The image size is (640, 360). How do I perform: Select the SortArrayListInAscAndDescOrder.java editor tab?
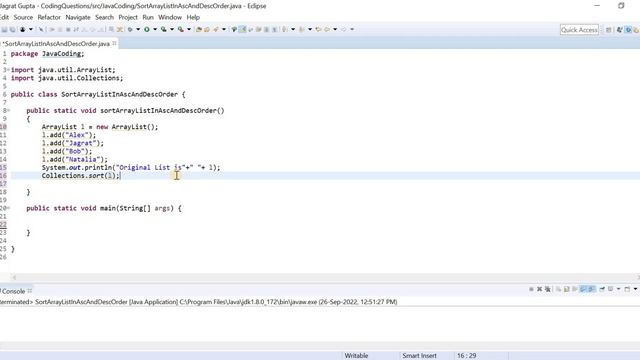pyautogui.click(x=56, y=43)
